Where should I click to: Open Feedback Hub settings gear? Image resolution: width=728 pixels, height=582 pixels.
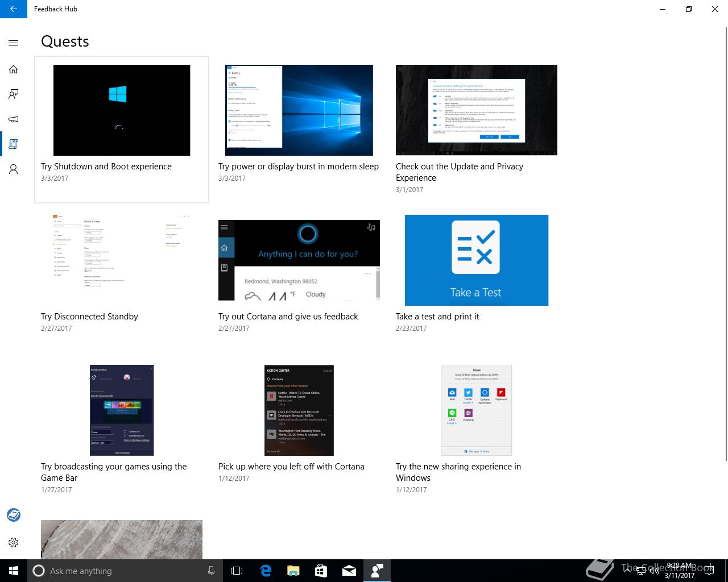tap(14, 543)
